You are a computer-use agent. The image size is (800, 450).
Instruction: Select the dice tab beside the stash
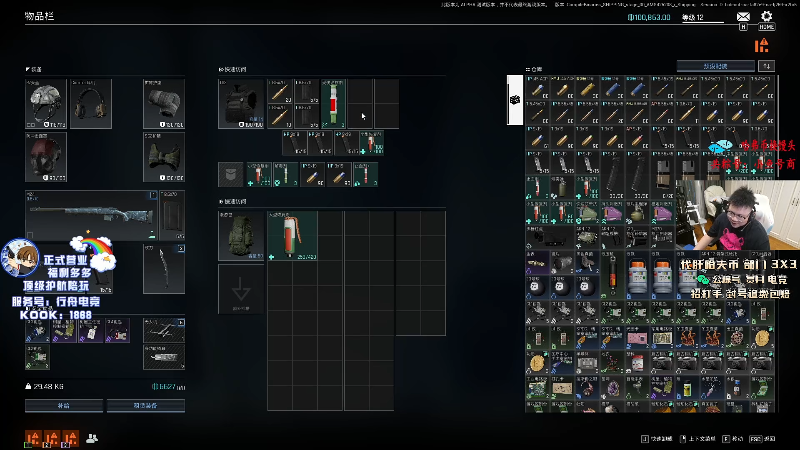(x=515, y=99)
